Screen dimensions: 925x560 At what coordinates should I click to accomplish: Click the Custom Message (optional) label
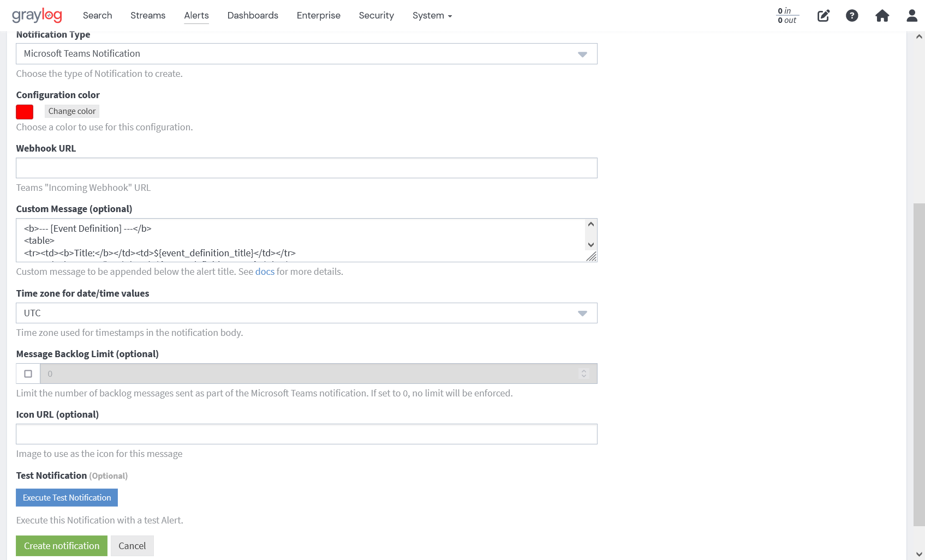pyautogui.click(x=74, y=209)
